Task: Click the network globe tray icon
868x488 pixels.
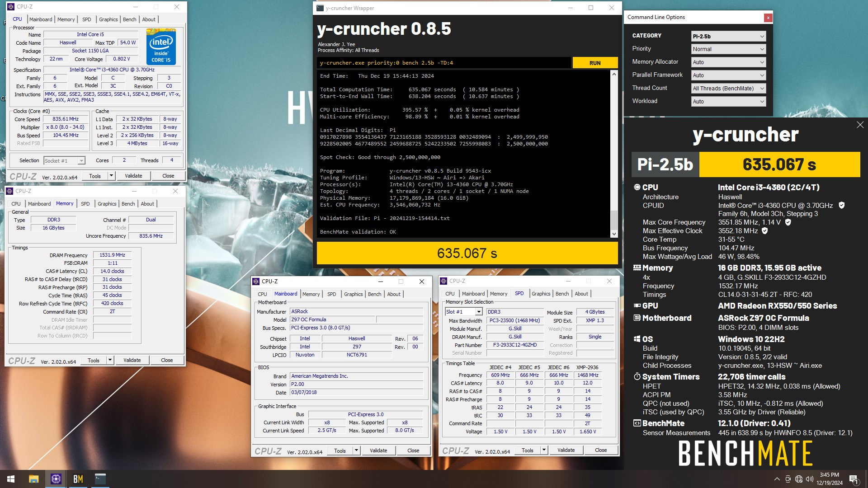Action: pyautogui.click(x=799, y=479)
